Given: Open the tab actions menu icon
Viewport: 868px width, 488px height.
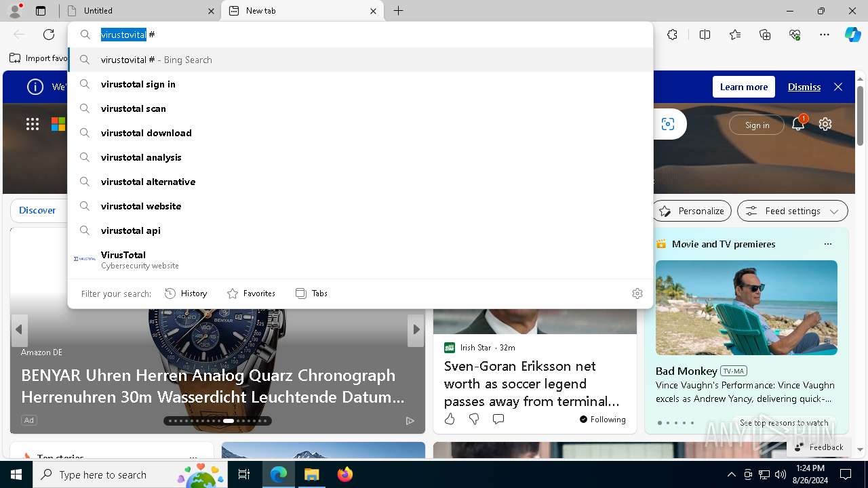Looking at the screenshot, I should [x=41, y=11].
